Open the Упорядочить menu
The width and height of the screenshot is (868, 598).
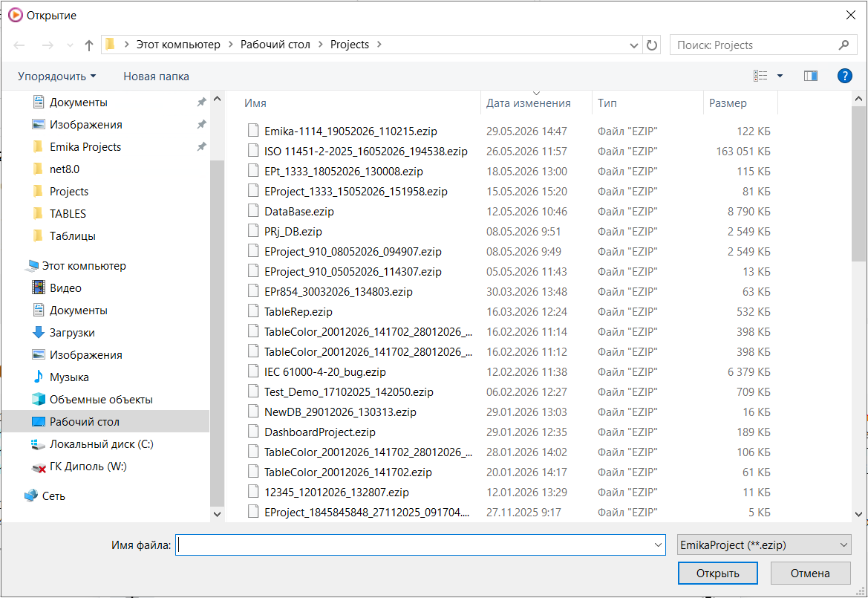(57, 77)
